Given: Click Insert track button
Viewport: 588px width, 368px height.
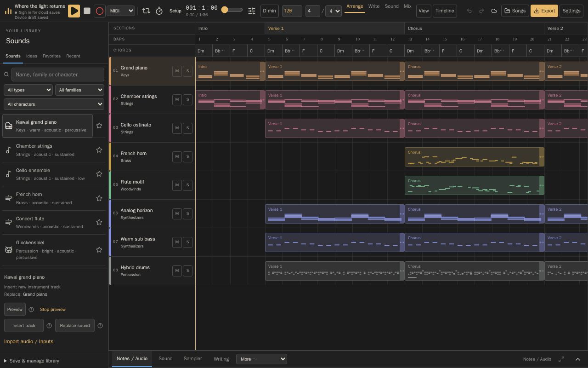Looking at the screenshot, I should click(x=24, y=326).
